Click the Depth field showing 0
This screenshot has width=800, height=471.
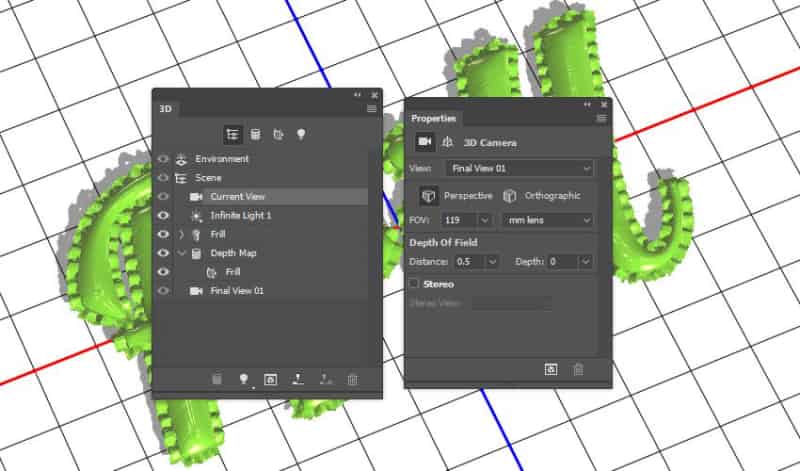tap(563, 262)
